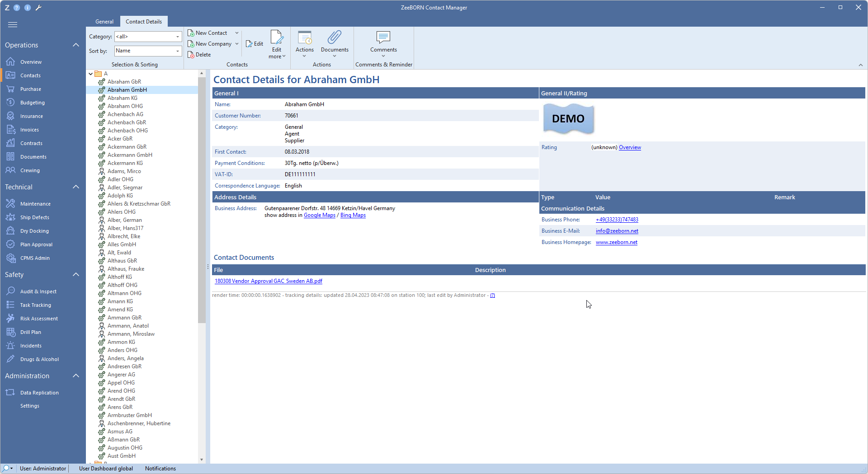Open the Vendor Approval GAC Sweden PDF
The width and height of the screenshot is (868, 474).
pos(268,281)
